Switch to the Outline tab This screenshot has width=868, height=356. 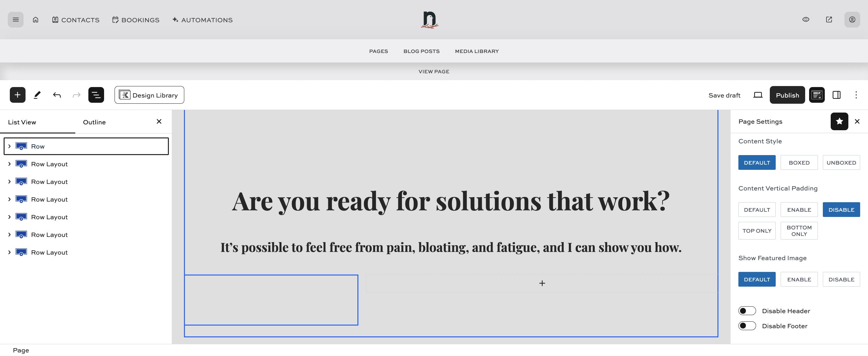(x=94, y=122)
